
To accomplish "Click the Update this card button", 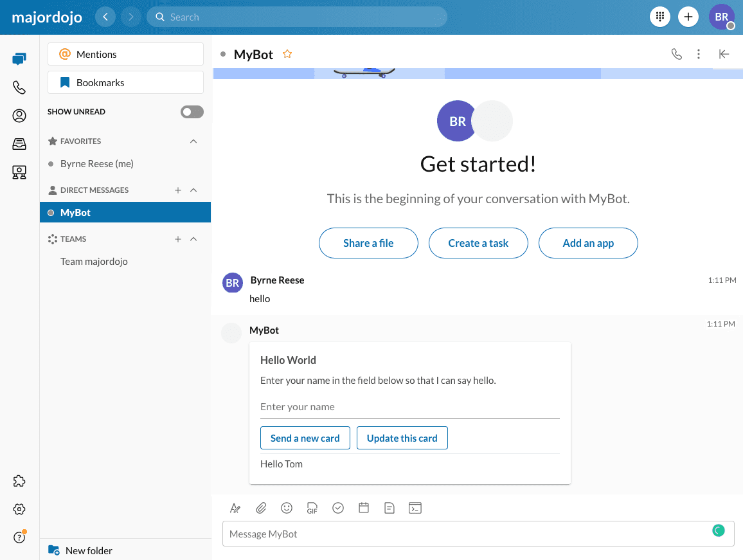I will click(402, 438).
